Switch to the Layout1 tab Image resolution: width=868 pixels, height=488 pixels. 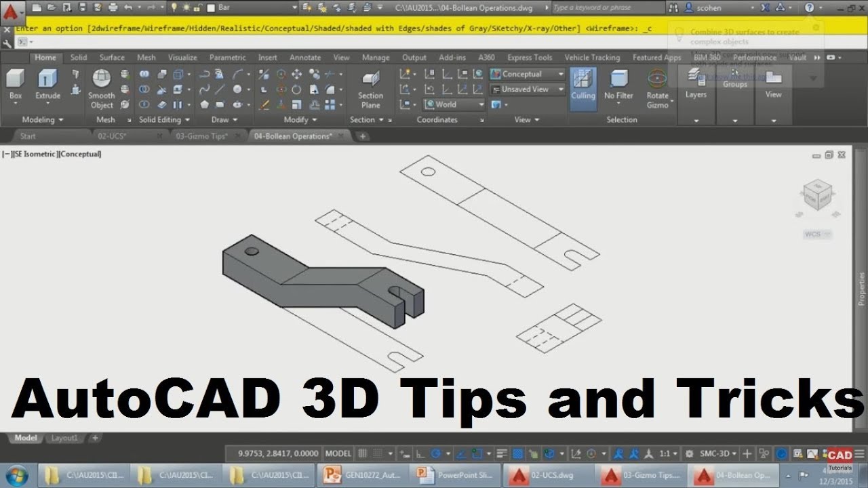click(x=65, y=438)
